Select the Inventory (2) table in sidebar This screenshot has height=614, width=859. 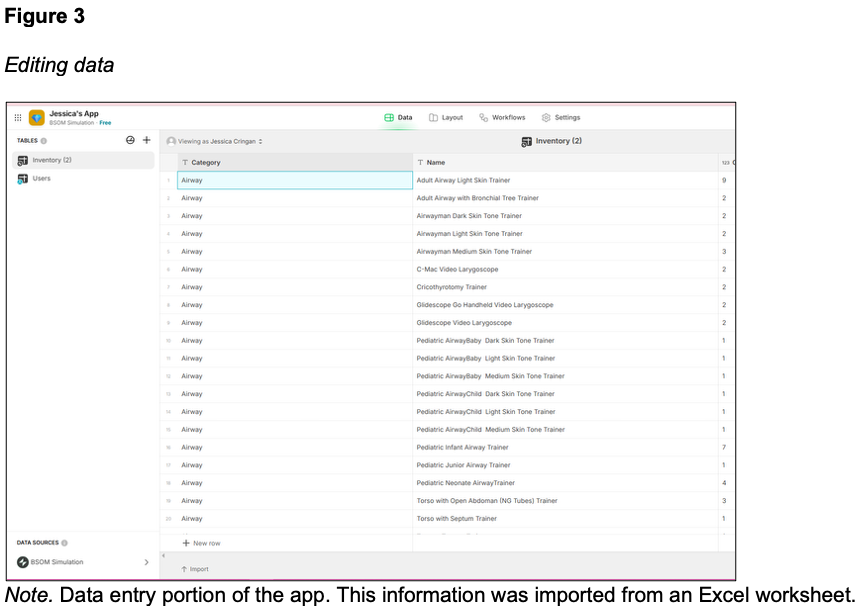click(52, 160)
